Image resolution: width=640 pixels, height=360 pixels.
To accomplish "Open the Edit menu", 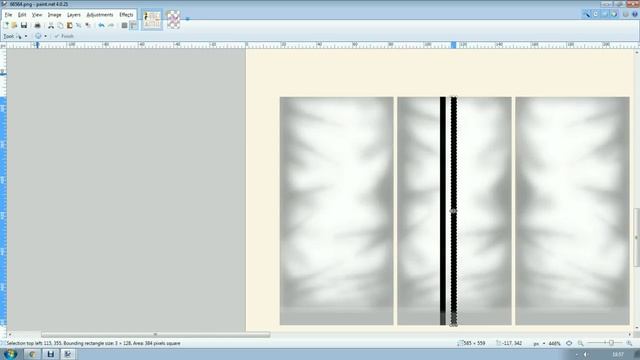I will pos(22,15).
